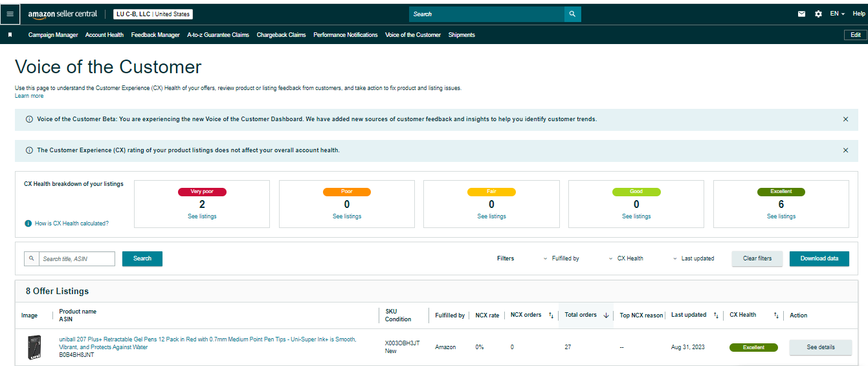Open the mail messages icon
This screenshot has height=366, width=868.
pos(801,14)
